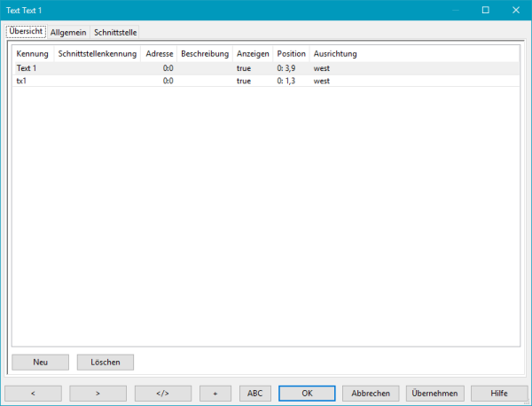Click the Neu button

click(40, 362)
